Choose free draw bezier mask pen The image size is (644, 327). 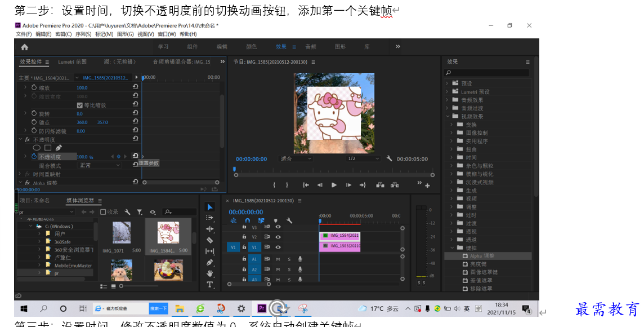(59, 148)
